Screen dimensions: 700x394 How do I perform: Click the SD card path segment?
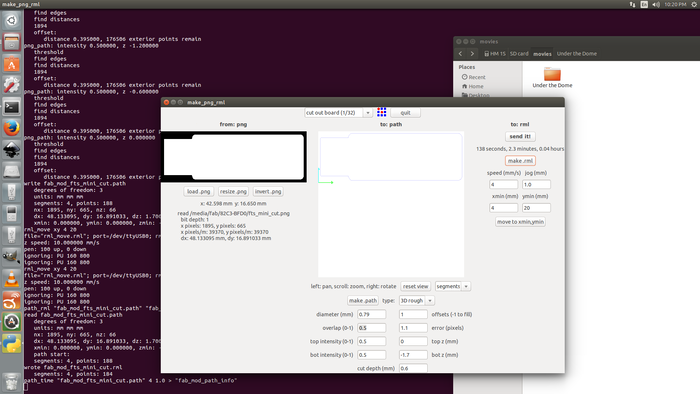coord(519,54)
